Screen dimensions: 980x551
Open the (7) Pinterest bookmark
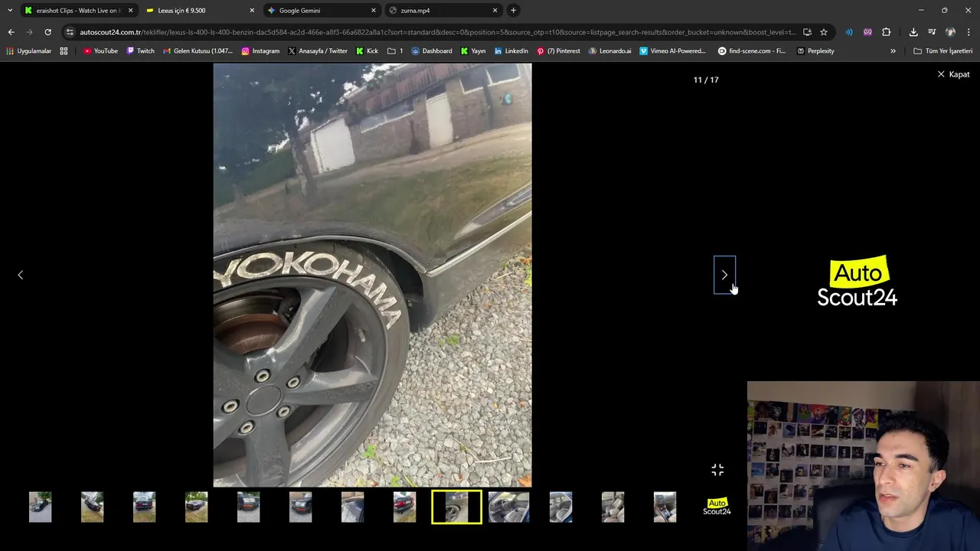[558, 51]
